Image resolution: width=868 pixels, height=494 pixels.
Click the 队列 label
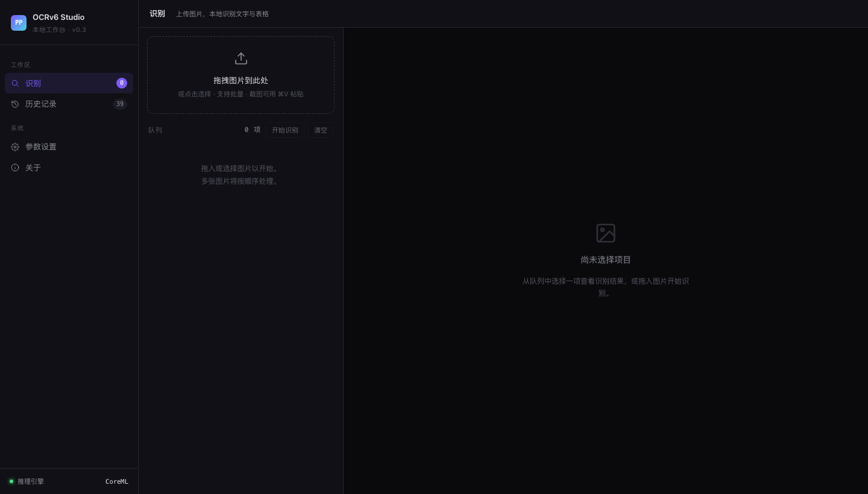pyautogui.click(x=155, y=130)
